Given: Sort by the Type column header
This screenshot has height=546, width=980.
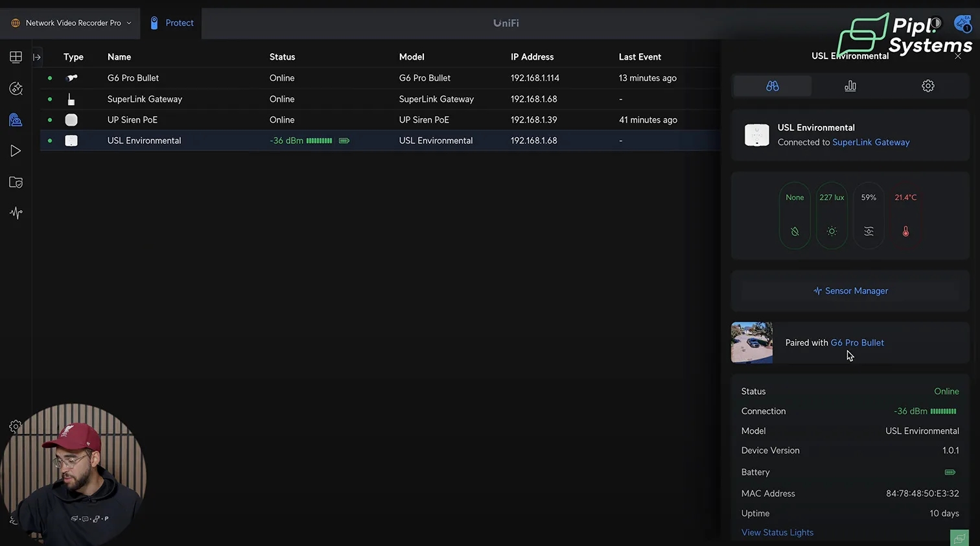Looking at the screenshot, I should pyautogui.click(x=73, y=57).
